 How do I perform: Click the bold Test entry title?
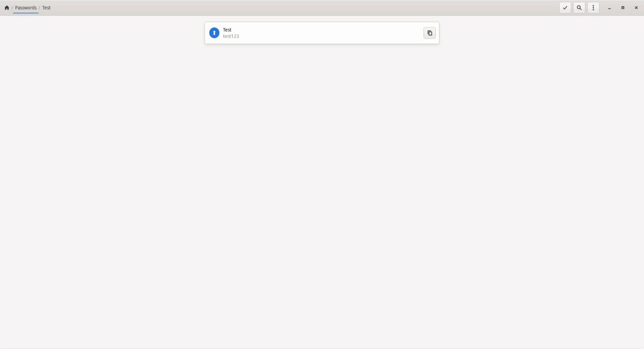pyautogui.click(x=228, y=29)
